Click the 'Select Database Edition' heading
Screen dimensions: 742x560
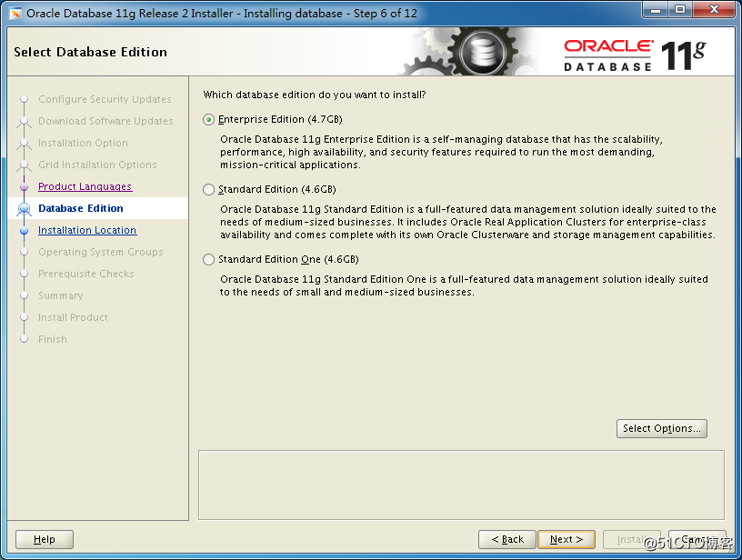(90, 52)
